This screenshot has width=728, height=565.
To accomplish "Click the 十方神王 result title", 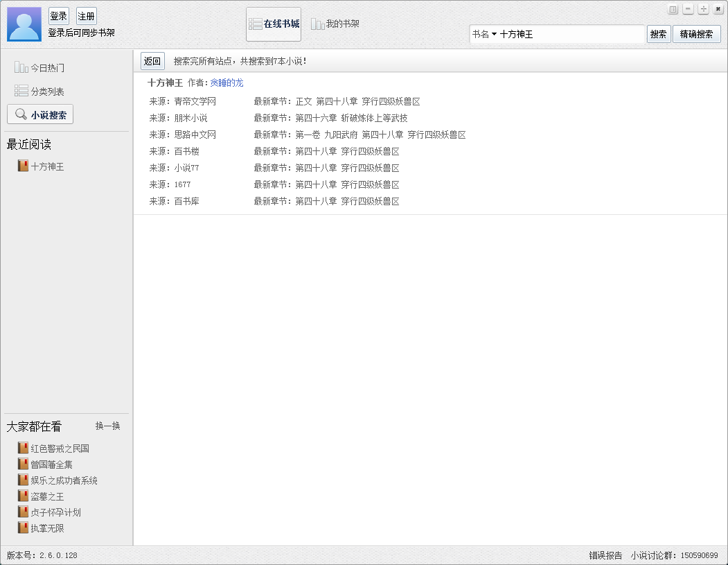I will click(166, 82).
